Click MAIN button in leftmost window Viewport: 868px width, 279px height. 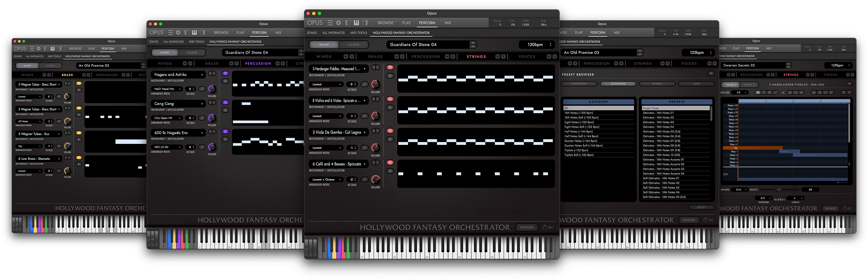(x=27, y=66)
